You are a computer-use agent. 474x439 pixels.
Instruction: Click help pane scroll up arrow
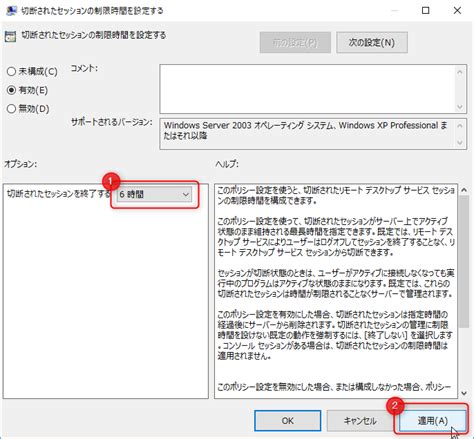pos(464,190)
